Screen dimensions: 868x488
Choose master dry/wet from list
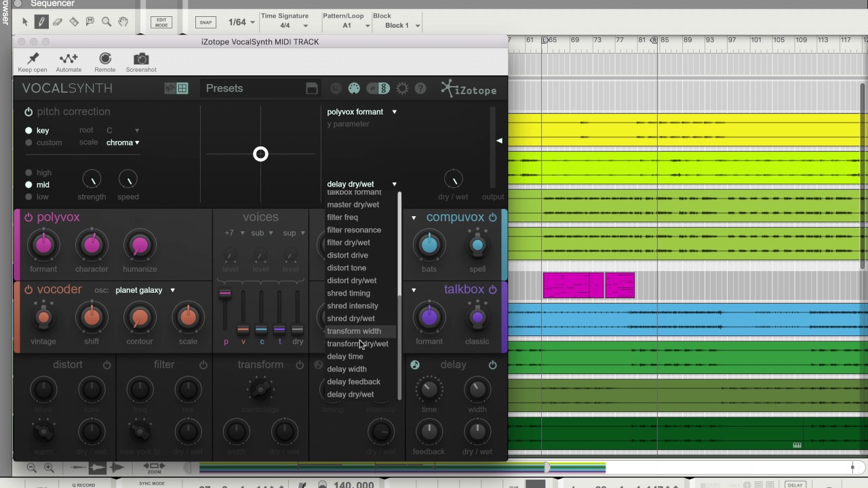(x=353, y=205)
